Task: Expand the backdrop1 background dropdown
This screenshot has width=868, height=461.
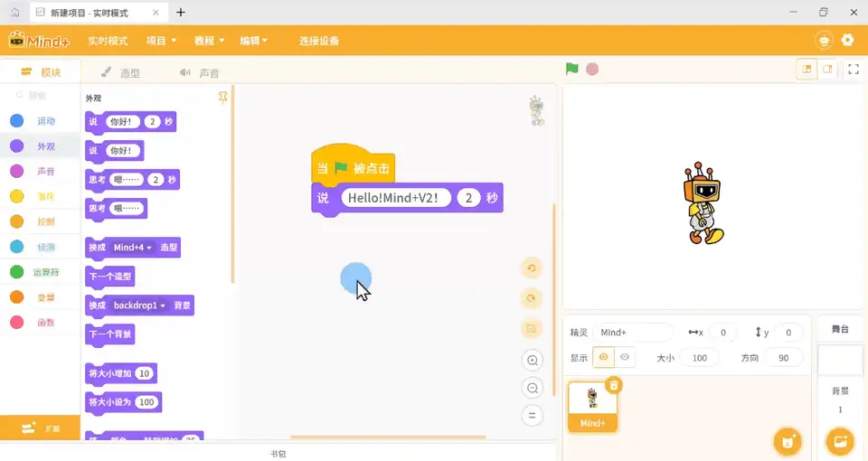Action: (139, 306)
